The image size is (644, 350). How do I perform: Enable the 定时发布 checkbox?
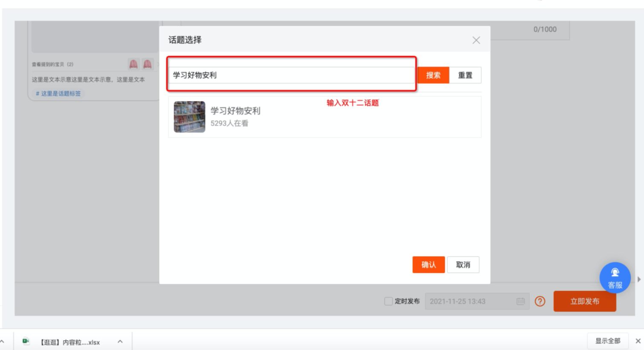pos(388,301)
